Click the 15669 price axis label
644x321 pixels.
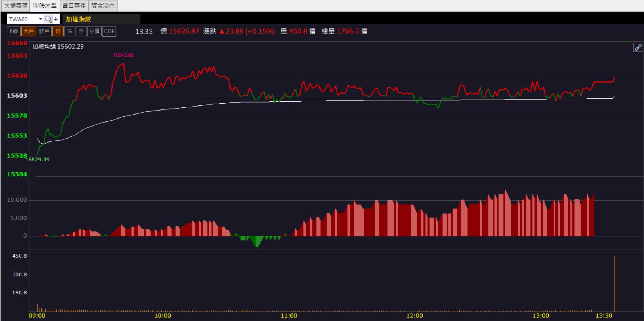point(17,43)
